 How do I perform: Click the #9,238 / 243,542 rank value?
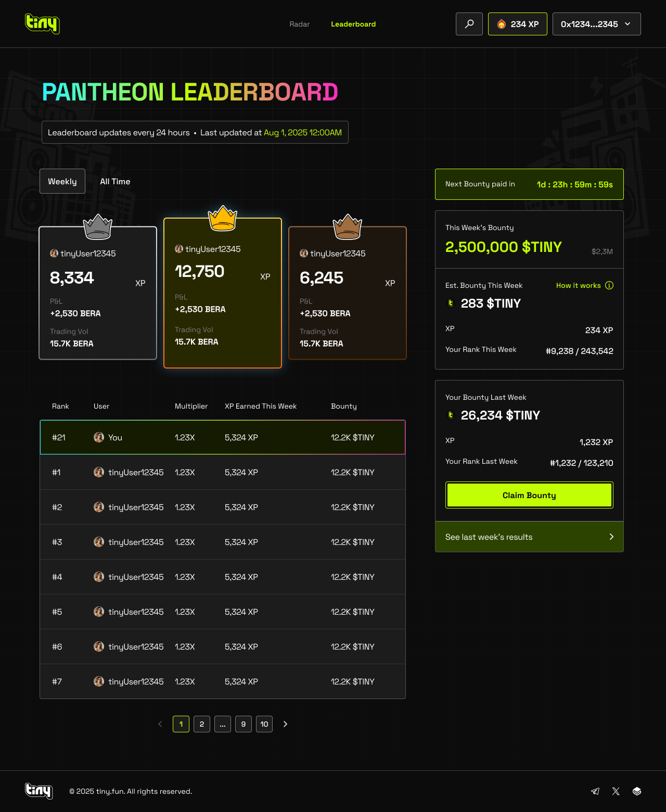[x=580, y=351]
